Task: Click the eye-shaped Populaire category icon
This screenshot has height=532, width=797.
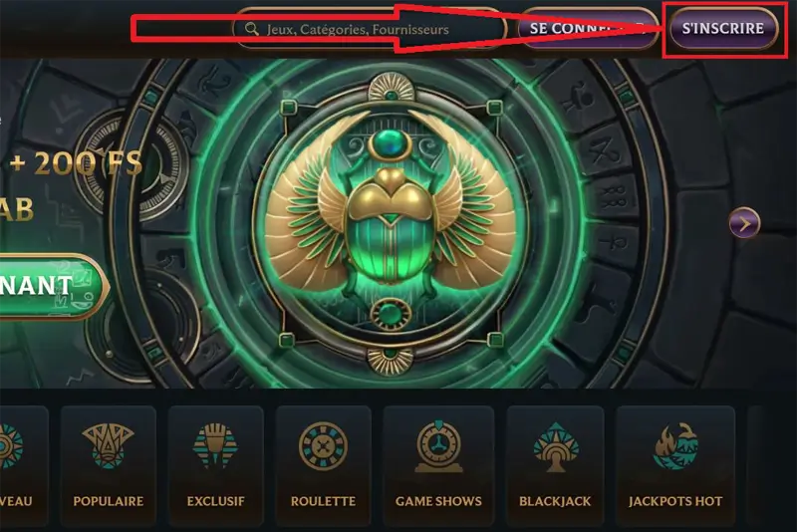Action: pyautogui.click(x=109, y=446)
